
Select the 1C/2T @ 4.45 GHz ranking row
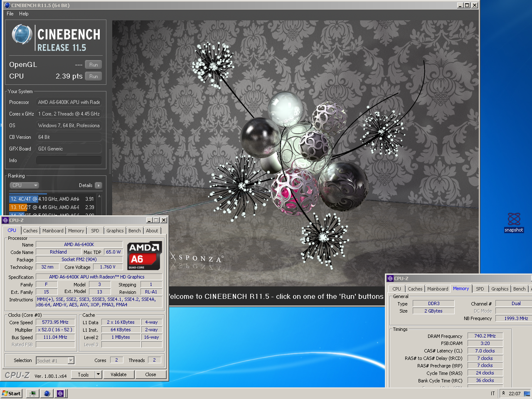click(52, 207)
